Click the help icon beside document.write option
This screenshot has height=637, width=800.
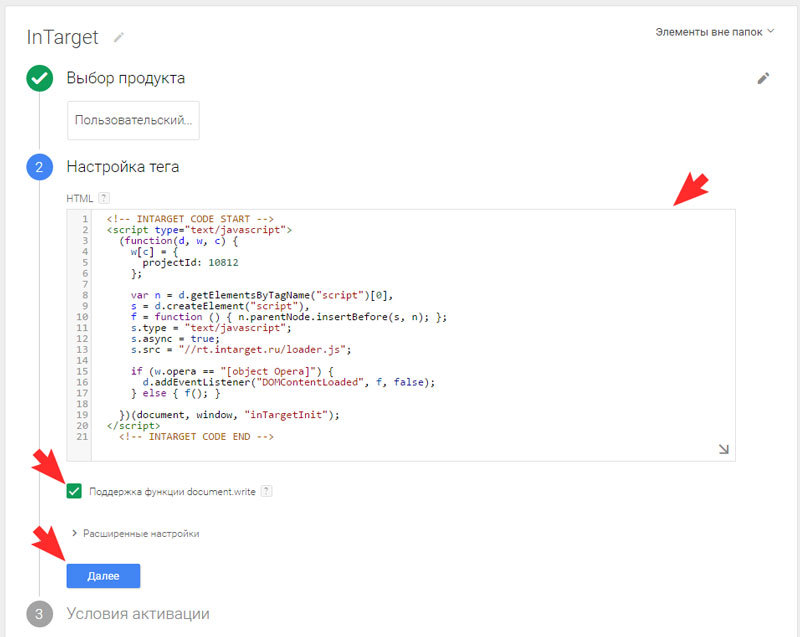pyautogui.click(x=266, y=491)
